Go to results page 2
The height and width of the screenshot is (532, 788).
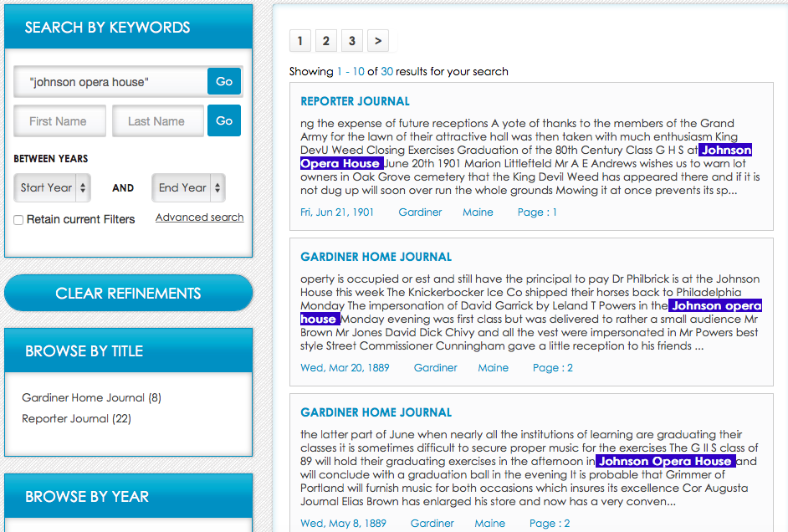[x=325, y=41]
